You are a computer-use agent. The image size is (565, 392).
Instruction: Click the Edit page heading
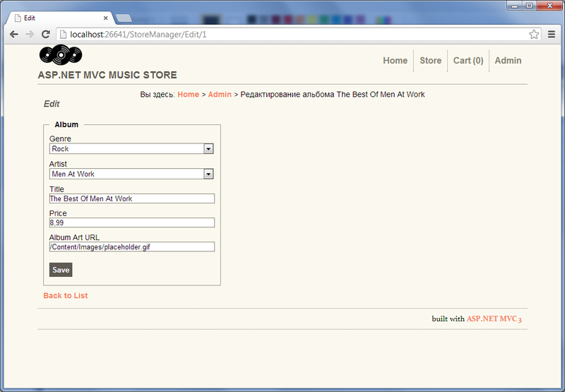pyautogui.click(x=52, y=104)
